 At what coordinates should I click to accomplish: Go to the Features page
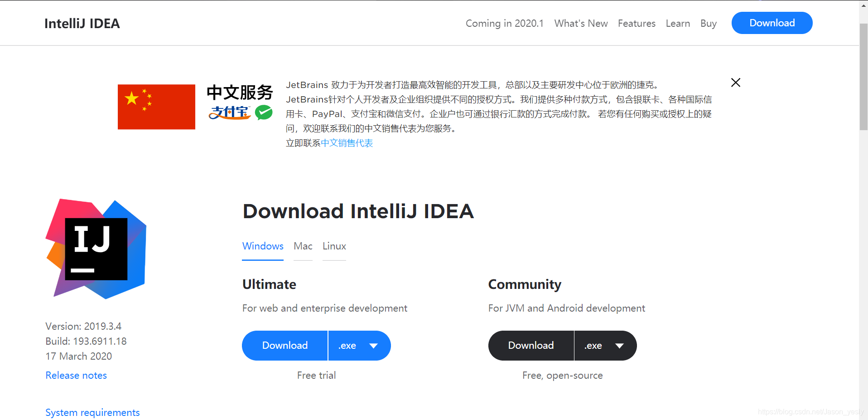pyautogui.click(x=637, y=24)
